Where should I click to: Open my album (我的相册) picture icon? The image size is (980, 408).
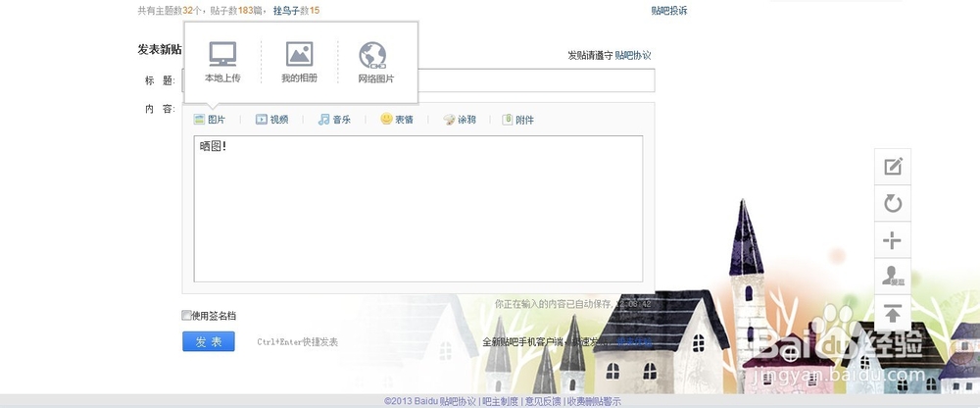(x=299, y=55)
